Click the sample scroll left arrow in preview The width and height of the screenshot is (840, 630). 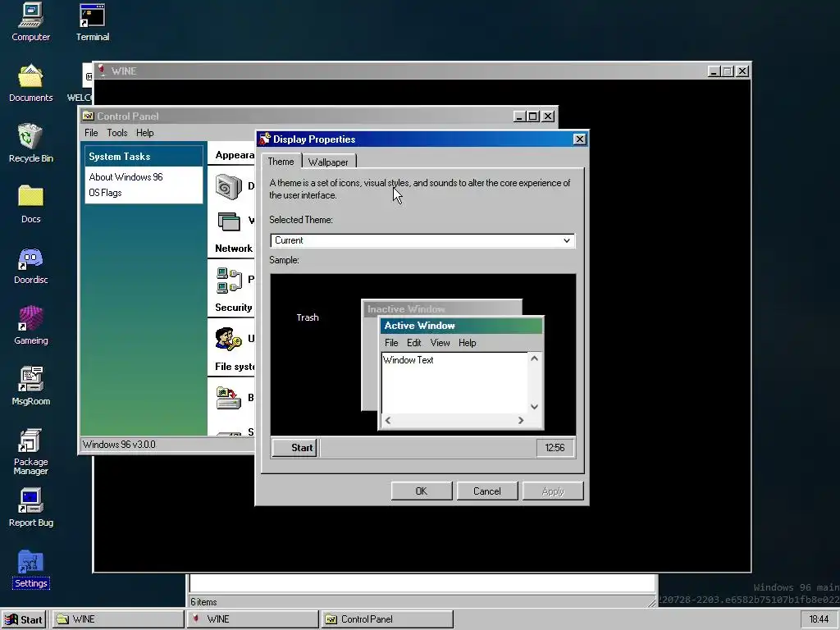click(388, 421)
